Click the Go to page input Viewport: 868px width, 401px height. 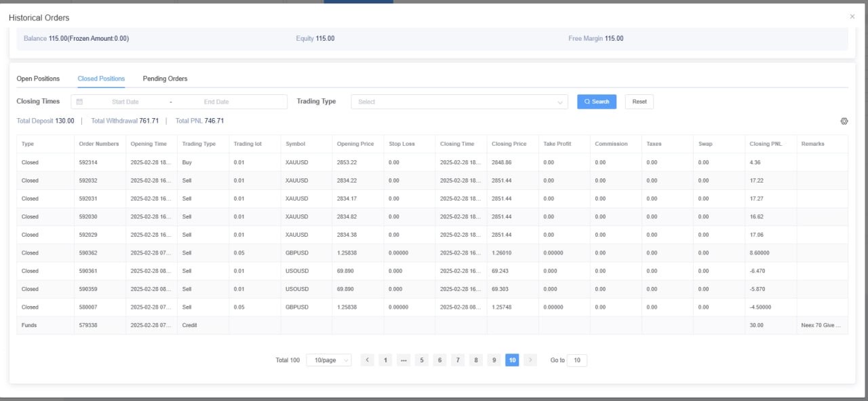click(577, 360)
